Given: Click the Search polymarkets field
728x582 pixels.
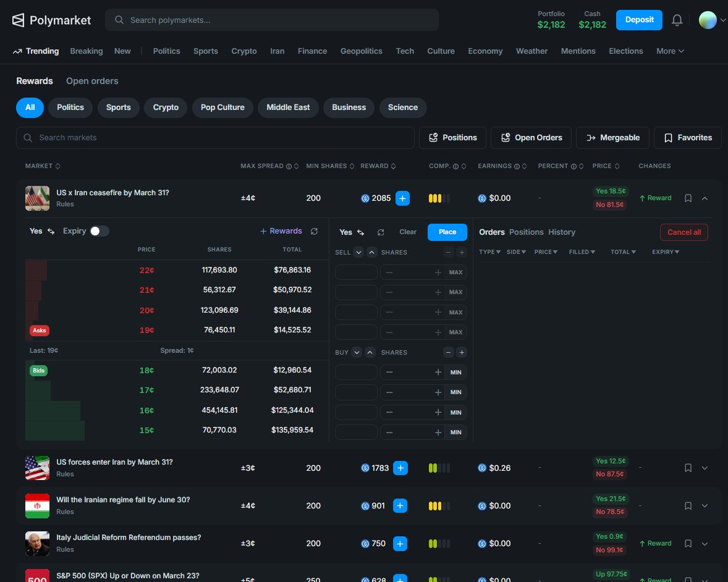Looking at the screenshot, I should (271, 20).
